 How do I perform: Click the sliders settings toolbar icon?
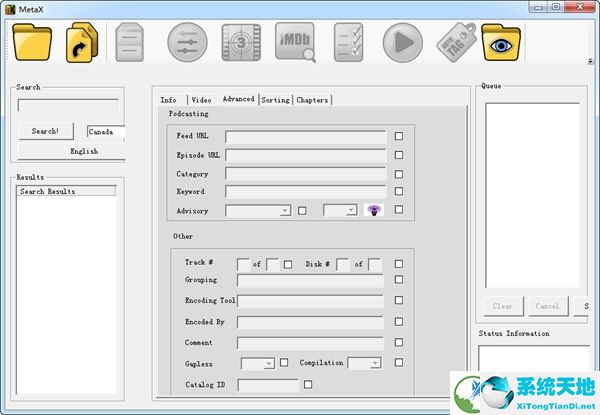pyautogui.click(x=187, y=43)
